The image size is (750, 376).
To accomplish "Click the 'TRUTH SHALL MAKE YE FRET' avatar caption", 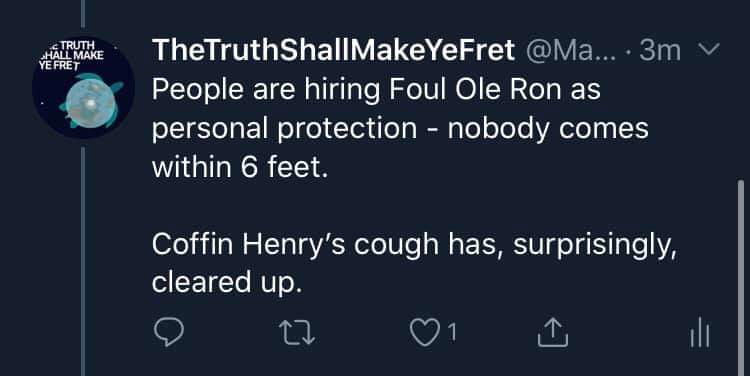I will (72, 55).
